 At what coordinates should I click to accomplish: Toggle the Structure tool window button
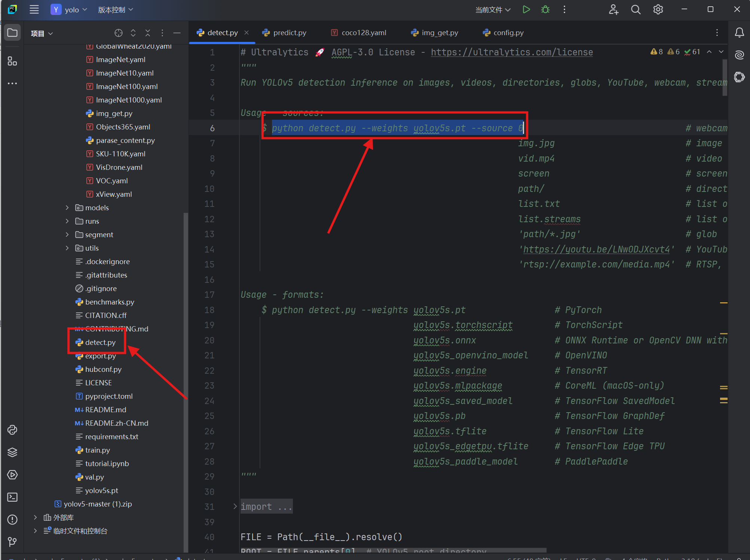(12, 61)
